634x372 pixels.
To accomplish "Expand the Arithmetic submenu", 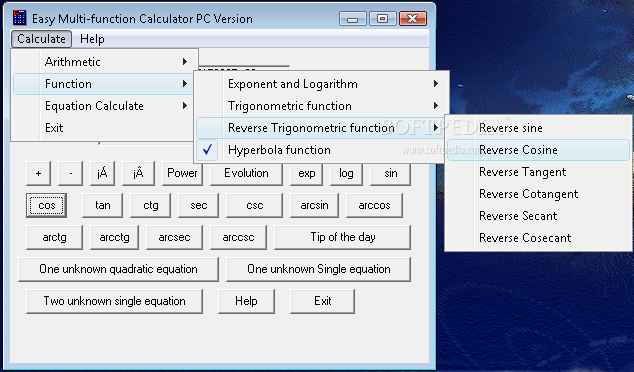I will [104, 62].
